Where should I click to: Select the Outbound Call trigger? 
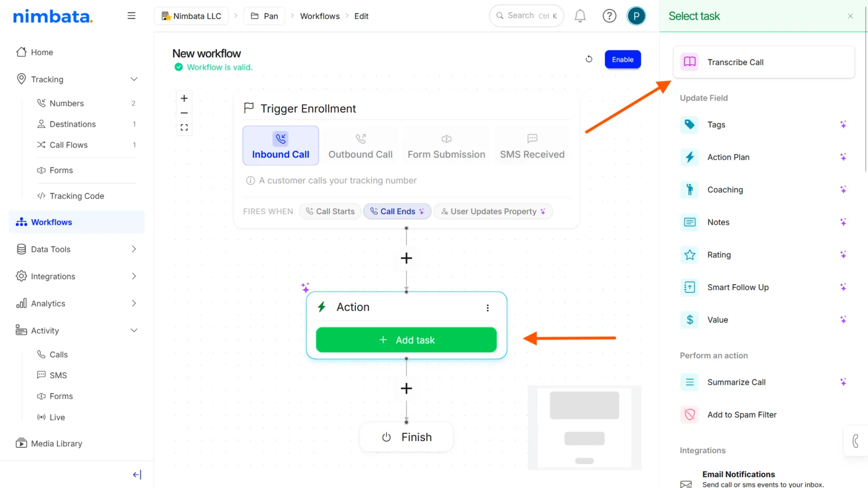tap(360, 145)
